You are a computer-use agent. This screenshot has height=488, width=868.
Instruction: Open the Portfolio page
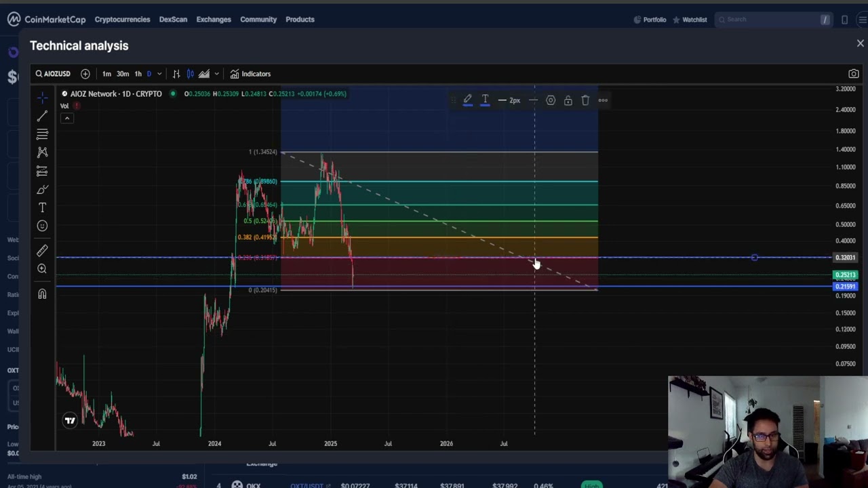pos(650,20)
